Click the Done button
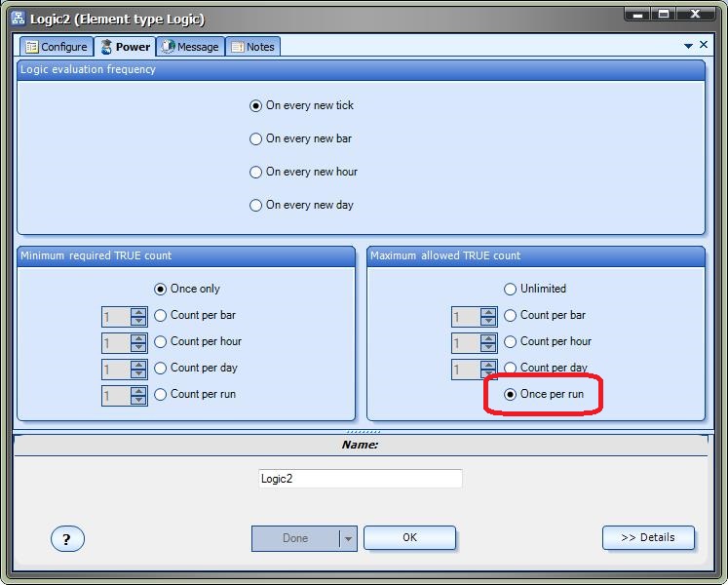Image resolution: width=728 pixels, height=585 pixels. pyautogui.click(x=295, y=538)
